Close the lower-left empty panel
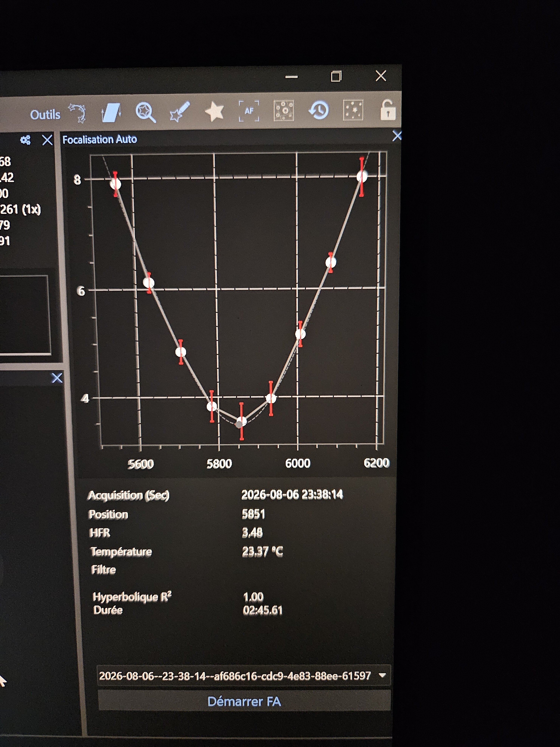 pos(57,378)
